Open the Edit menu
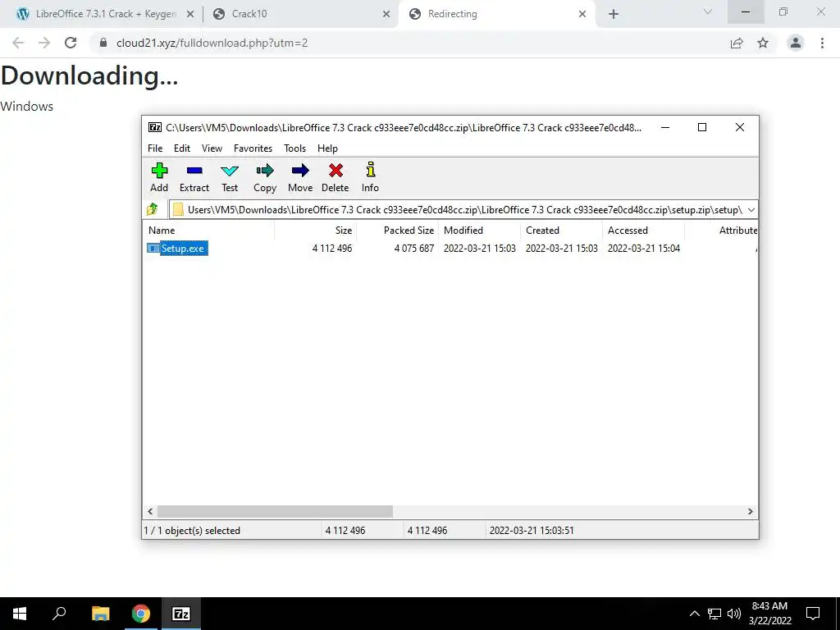The width and height of the screenshot is (840, 630). click(x=181, y=148)
